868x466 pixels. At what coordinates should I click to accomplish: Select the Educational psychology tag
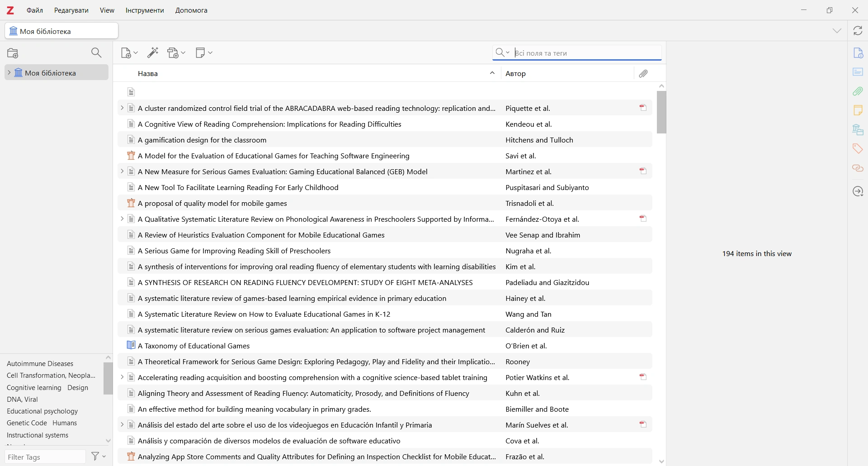point(42,412)
